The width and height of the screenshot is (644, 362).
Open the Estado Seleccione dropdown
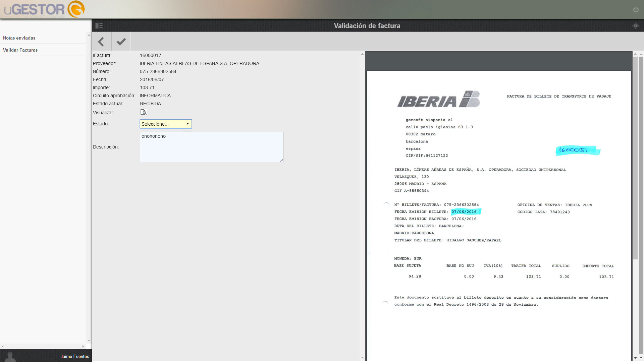pyautogui.click(x=166, y=124)
